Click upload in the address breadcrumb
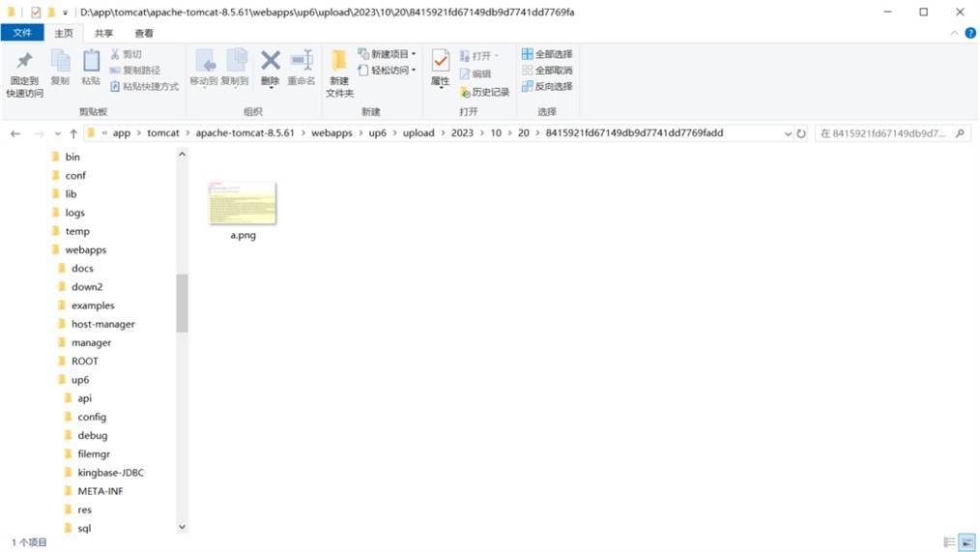Image resolution: width=980 pixels, height=552 pixels. coord(418,133)
